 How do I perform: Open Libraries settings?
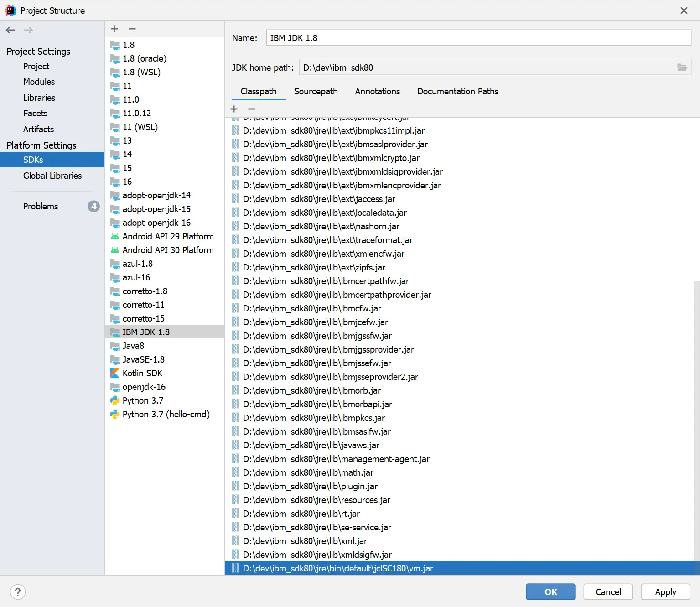pos(39,98)
